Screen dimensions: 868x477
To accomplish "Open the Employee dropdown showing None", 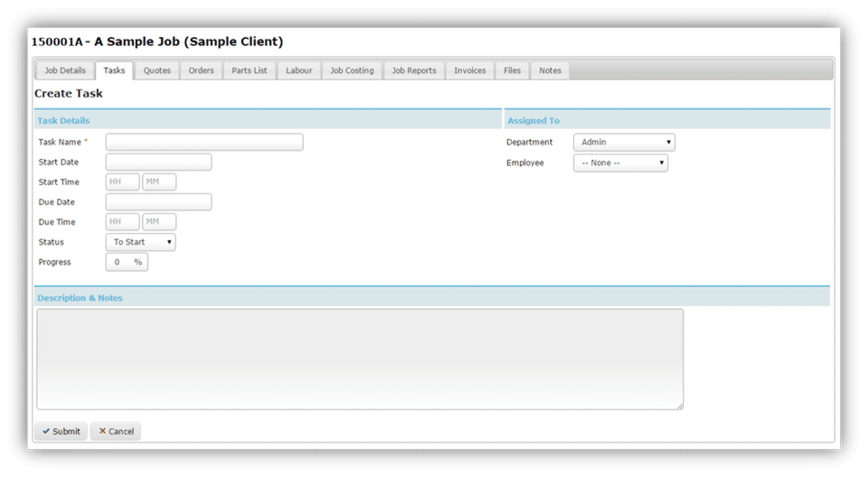I will point(620,163).
